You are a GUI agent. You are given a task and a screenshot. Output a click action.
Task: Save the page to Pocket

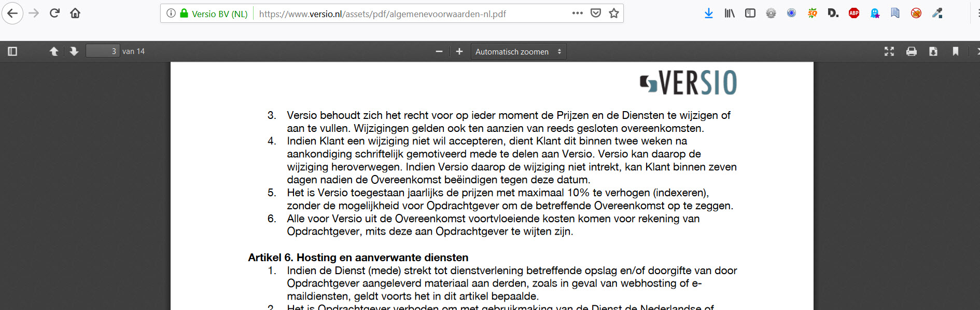596,14
